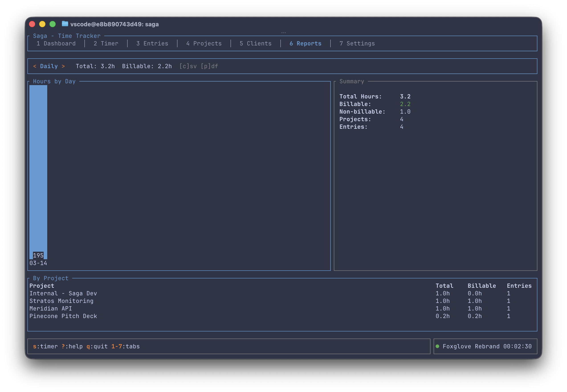
Task: Select the Pinecone Pitch Deck row
Action: click(x=63, y=316)
